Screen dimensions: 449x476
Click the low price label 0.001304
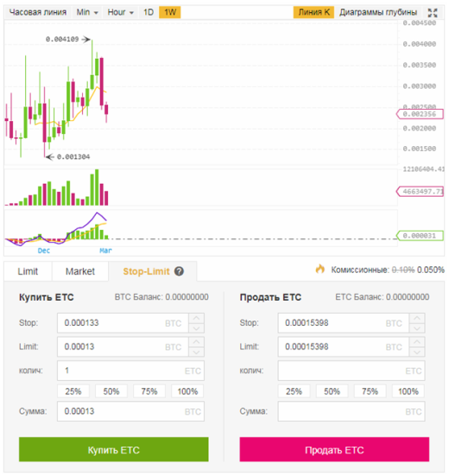click(73, 157)
